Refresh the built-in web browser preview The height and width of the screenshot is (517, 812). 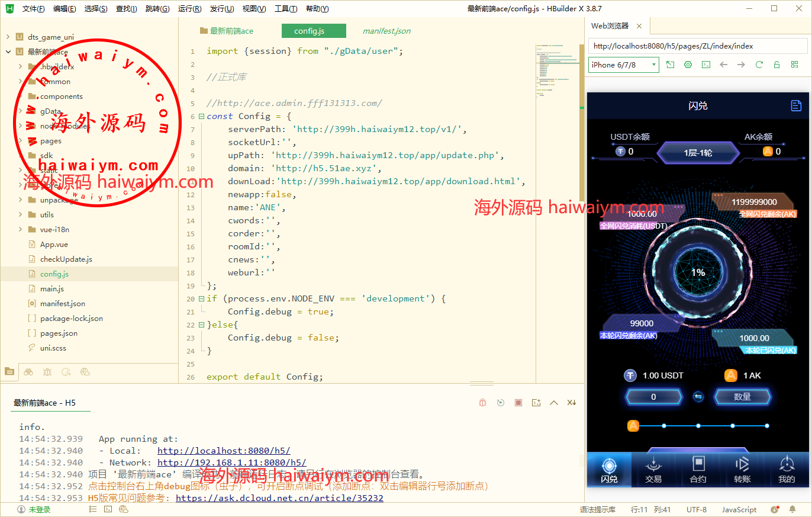759,65
